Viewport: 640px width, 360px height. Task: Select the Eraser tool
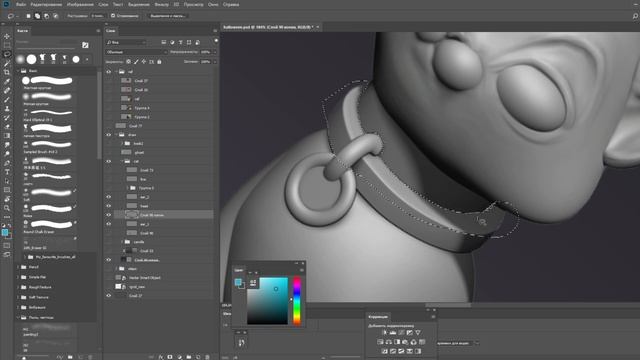click(7, 127)
